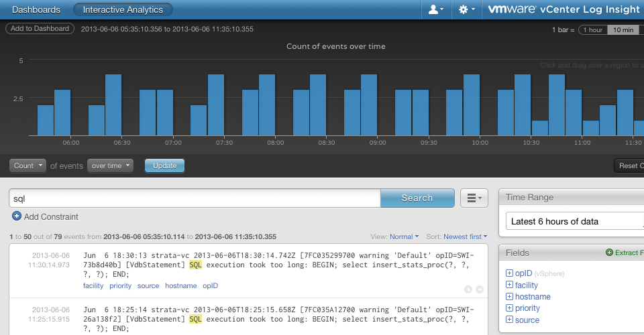Switch to the Dashboards tab

pyautogui.click(x=36, y=10)
